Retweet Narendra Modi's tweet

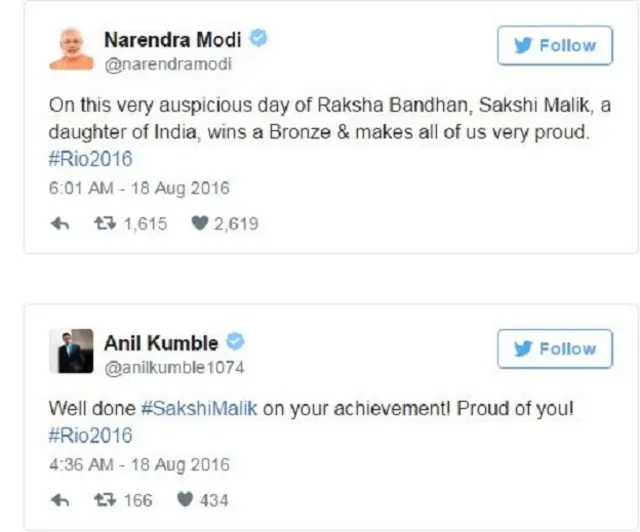[x=105, y=224]
